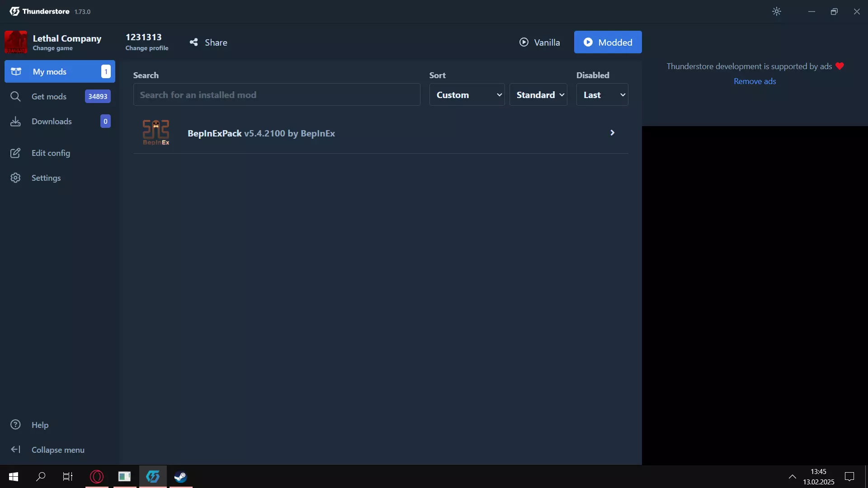
Task: Open the Disabled position dropdown set to Last
Action: pyautogui.click(x=602, y=95)
